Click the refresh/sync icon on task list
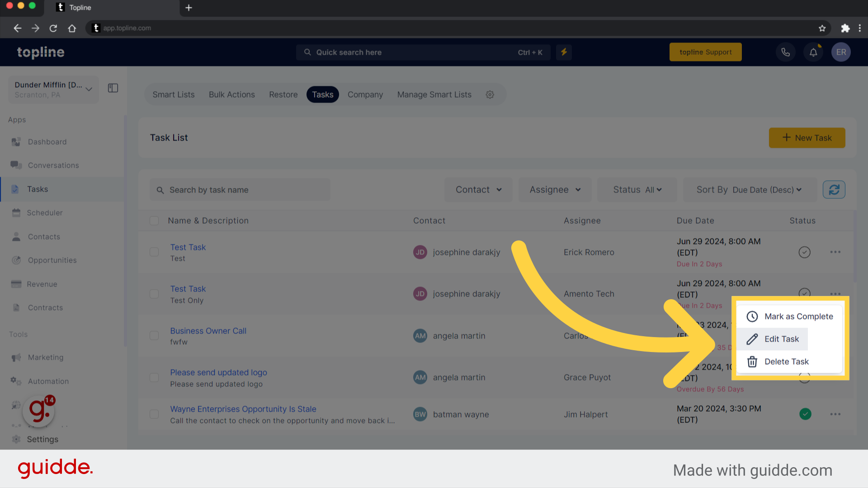This screenshot has height=488, width=868. 834,189
